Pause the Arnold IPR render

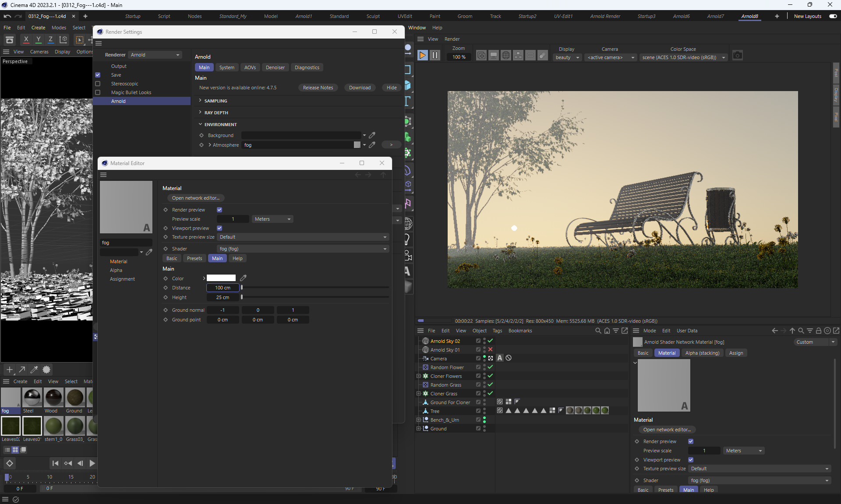click(435, 55)
